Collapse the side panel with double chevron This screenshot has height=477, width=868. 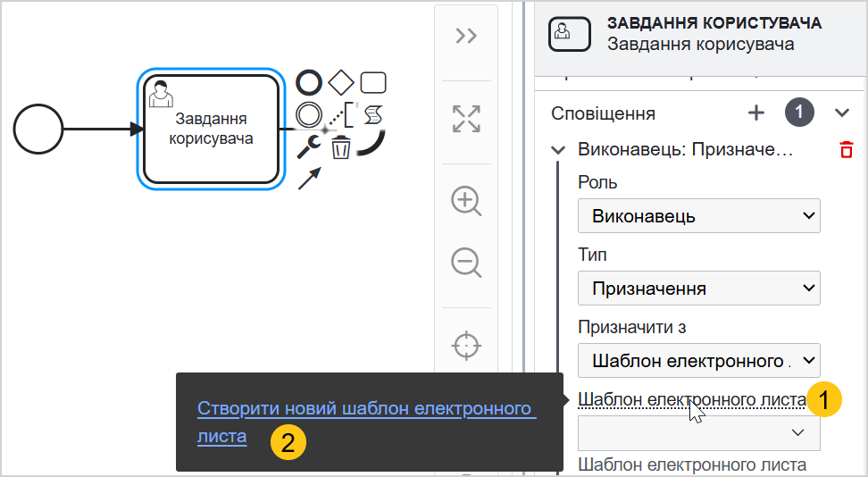click(x=466, y=36)
